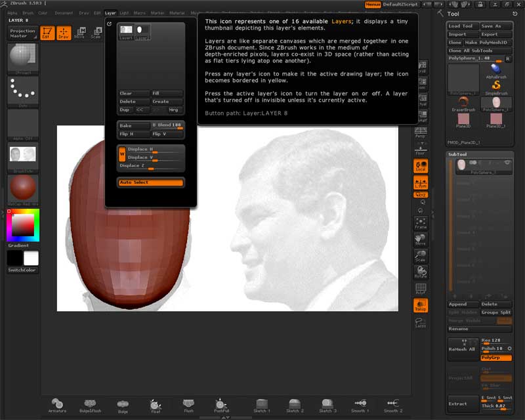Activate the Move transform icon in top shelf
525x420 pixels.
pyautogui.click(x=79, y=33)
